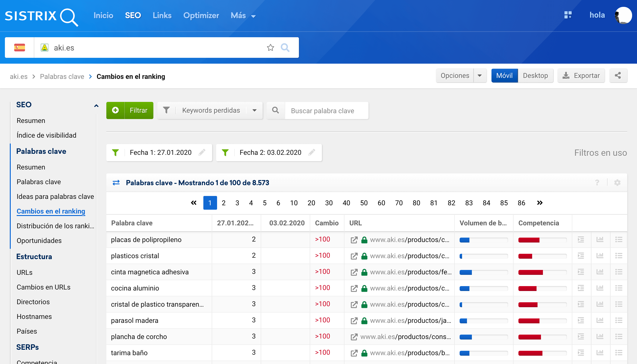Open the dashboard grid icon
This screenshot has width=637, height=364.
(x=568, y=15)
